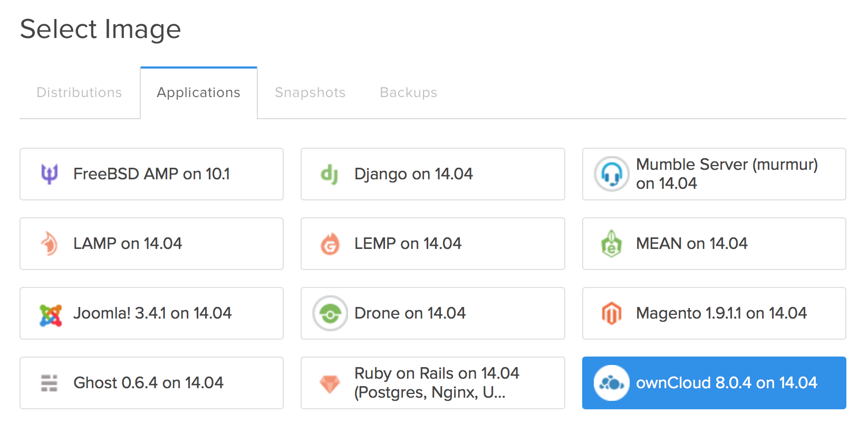This screenshot has width=868, height=423.
Task: Click the MEAN green leaf icon
Action: point(612,244)
